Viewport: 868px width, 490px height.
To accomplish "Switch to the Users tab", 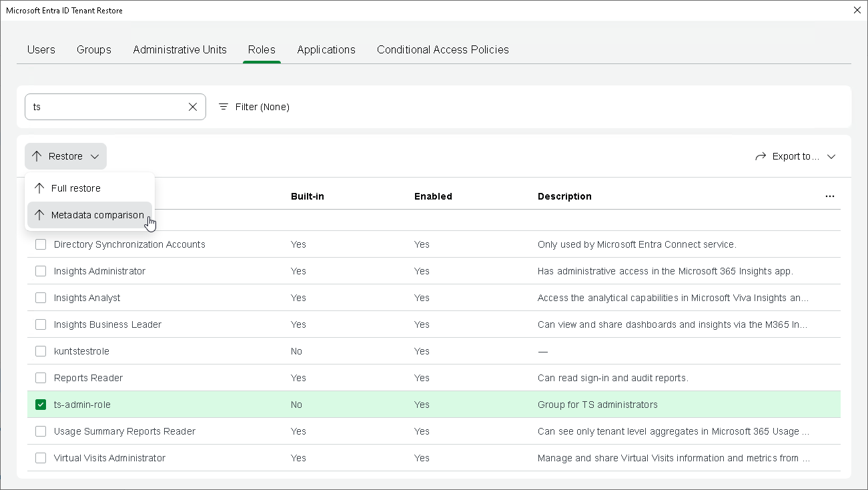I will pos(41,49).
